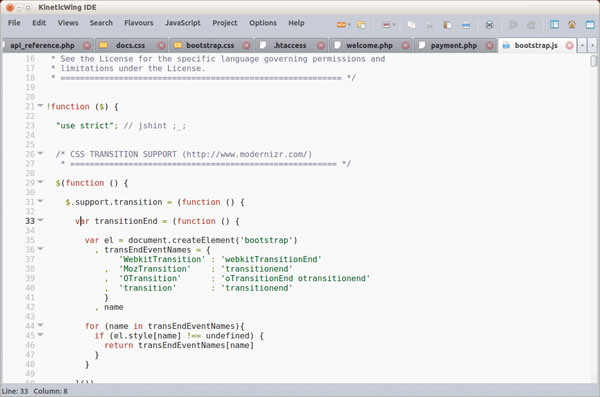Select the bootstrap.js tab
Viewport: 600px width, 397px height.
536,45
